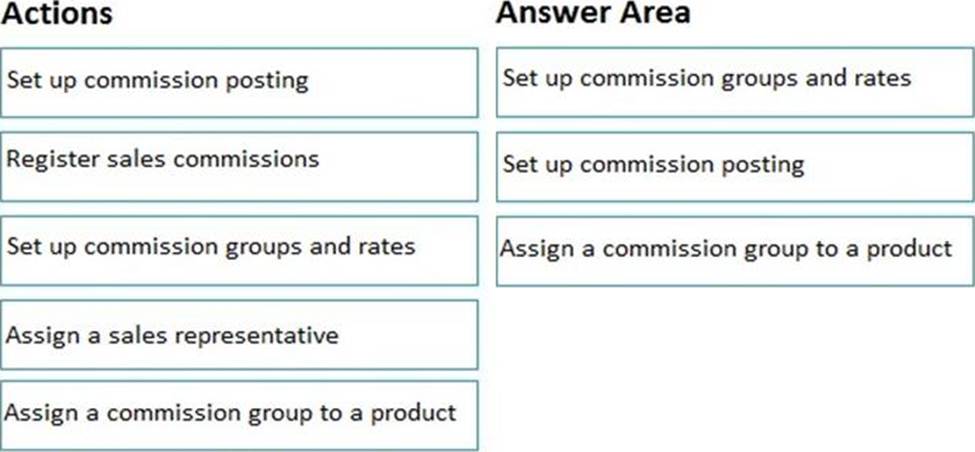Pick "Assign a commission group to a product" in Answer Area
This screenshot has height=452, width=975.
(x=735, y=251)
